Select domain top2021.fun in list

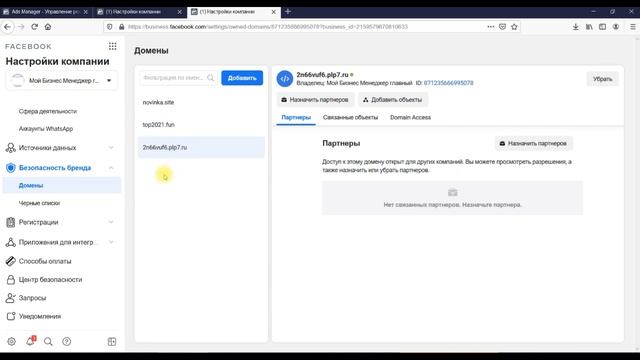(201, 124)
